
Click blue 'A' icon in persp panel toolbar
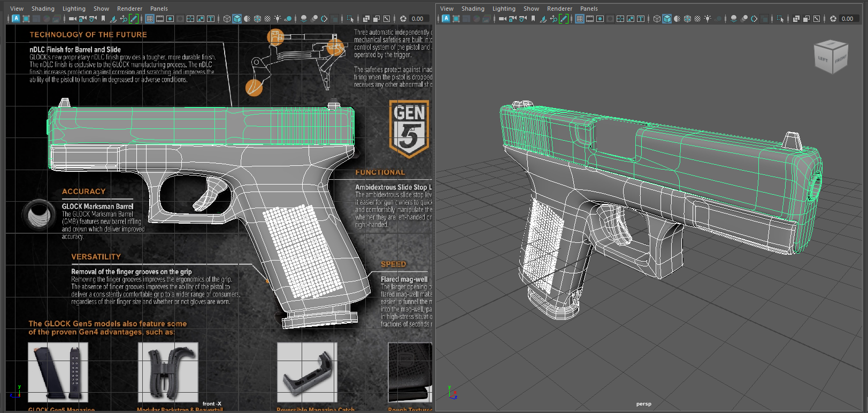(x=446, y=19)
